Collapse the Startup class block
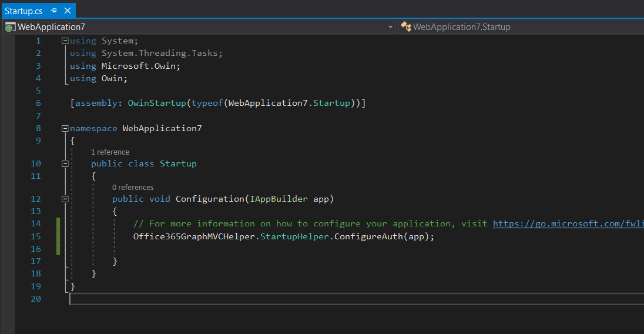The width and height of the screenshot is (644, 334). [x=65, y=163]
